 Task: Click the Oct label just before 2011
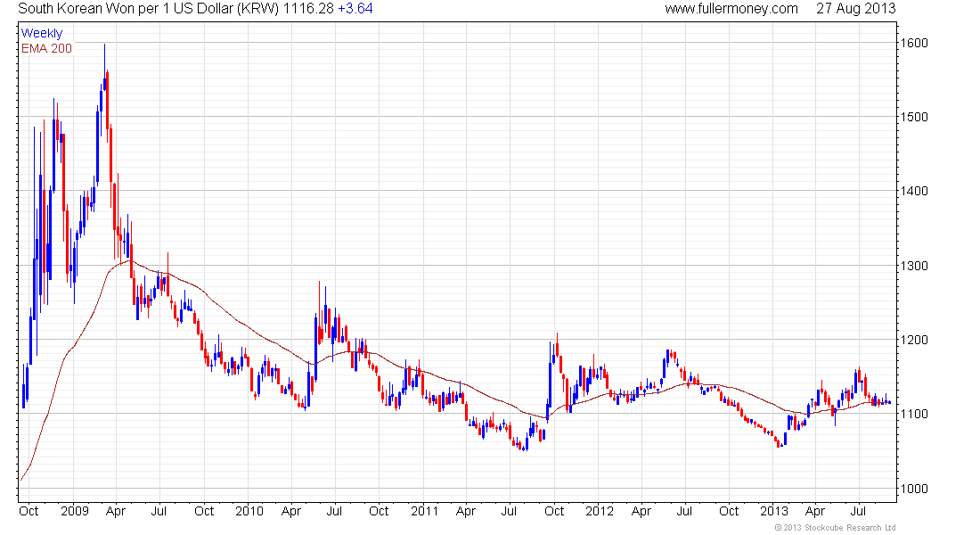tap(379, 511)
